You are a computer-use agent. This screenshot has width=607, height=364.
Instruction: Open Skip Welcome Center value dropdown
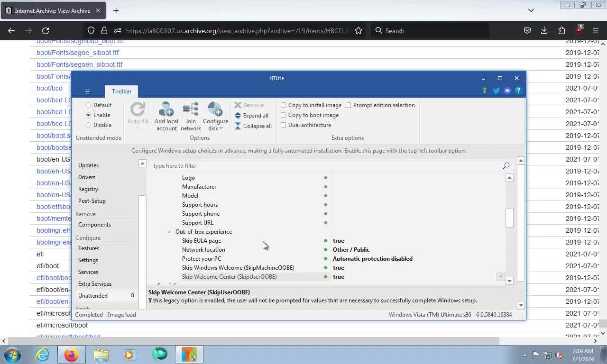coord(500,277)
